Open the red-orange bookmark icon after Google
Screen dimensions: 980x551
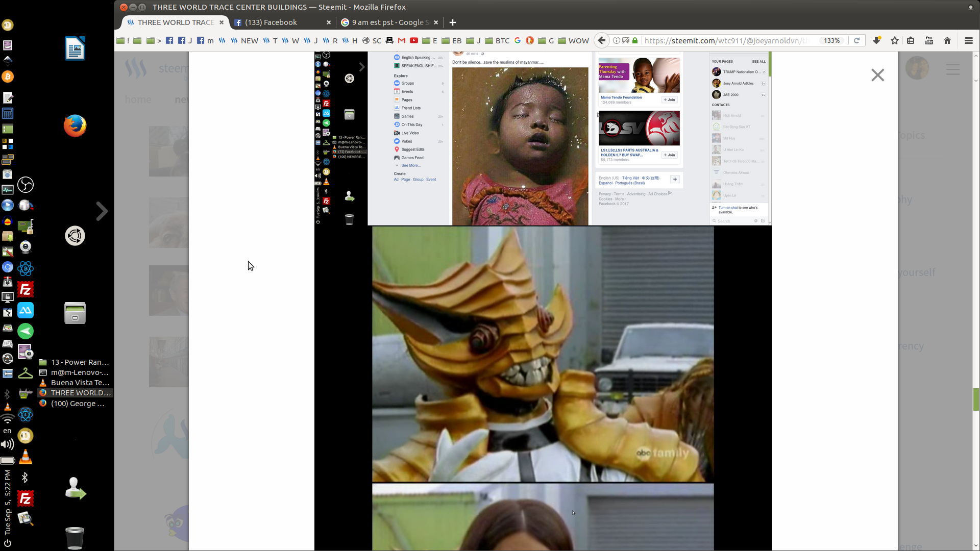(529, 40)
